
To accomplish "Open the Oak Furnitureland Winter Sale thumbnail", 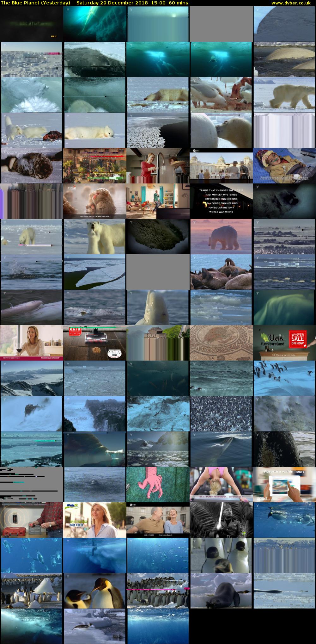I will pyautogui.click(x=284, y=343).
